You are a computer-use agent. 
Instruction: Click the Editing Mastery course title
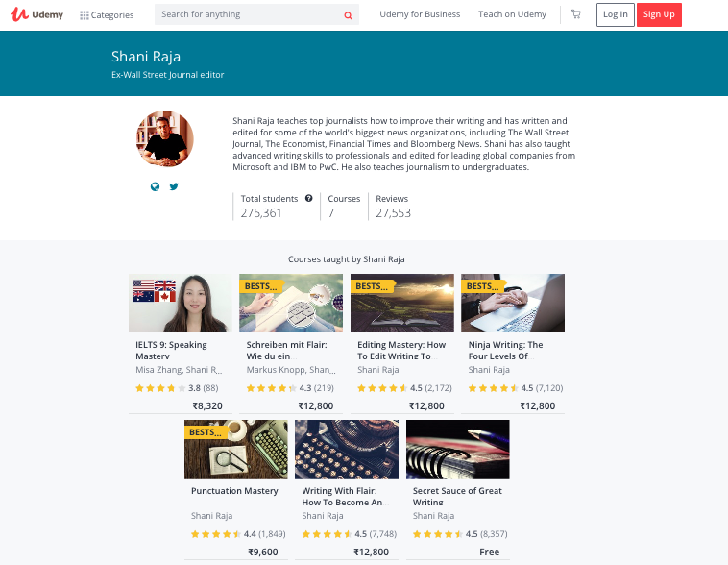(x=401, y=351)
